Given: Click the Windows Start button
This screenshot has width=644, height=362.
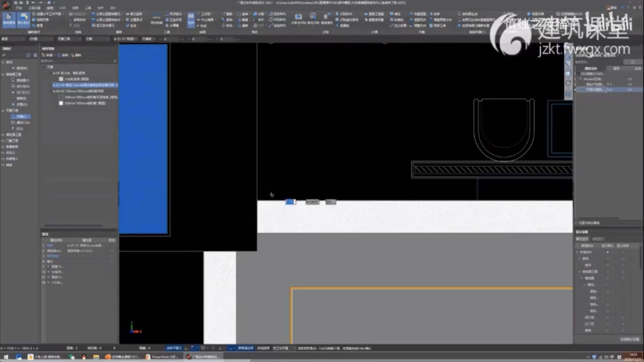Looking at the screenshot, I should point(6,357).
